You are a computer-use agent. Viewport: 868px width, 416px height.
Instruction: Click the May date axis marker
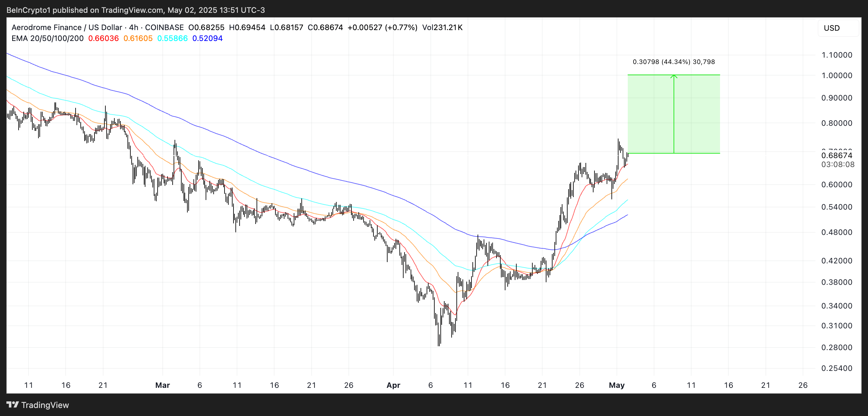pos(616,385)
